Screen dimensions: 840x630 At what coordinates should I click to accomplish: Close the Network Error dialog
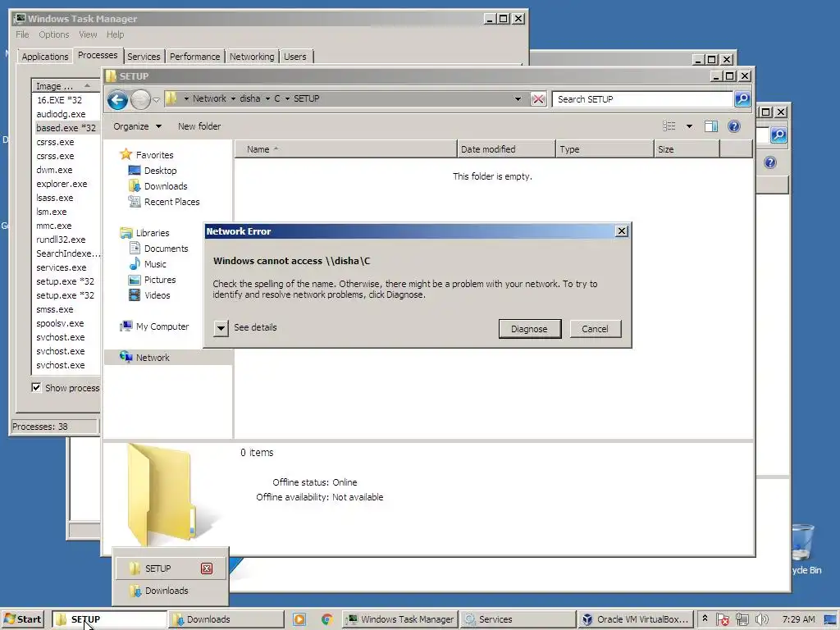point(622,231)
